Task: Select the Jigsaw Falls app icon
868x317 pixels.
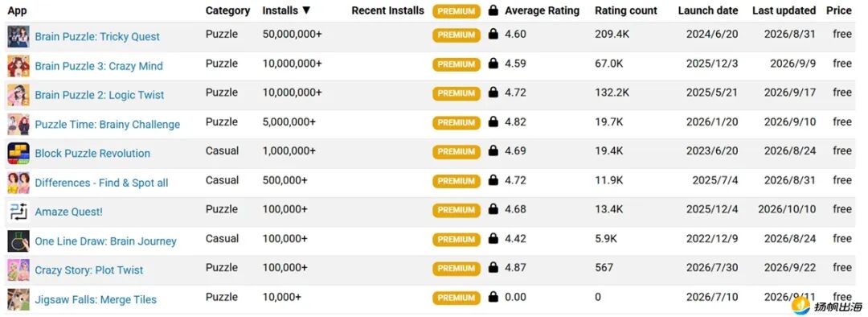Action: coord(18,299)
